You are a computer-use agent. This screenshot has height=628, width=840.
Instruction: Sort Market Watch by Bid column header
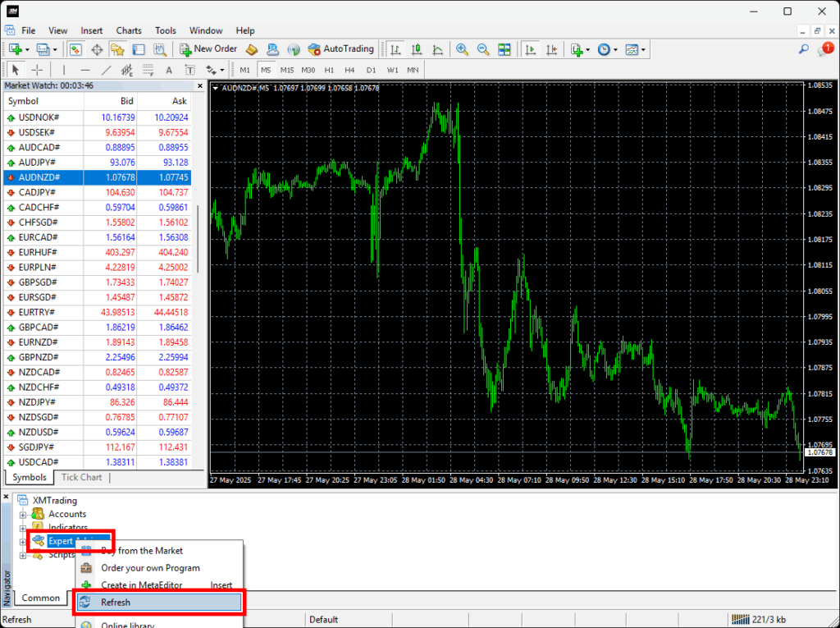tap(111, 101)
